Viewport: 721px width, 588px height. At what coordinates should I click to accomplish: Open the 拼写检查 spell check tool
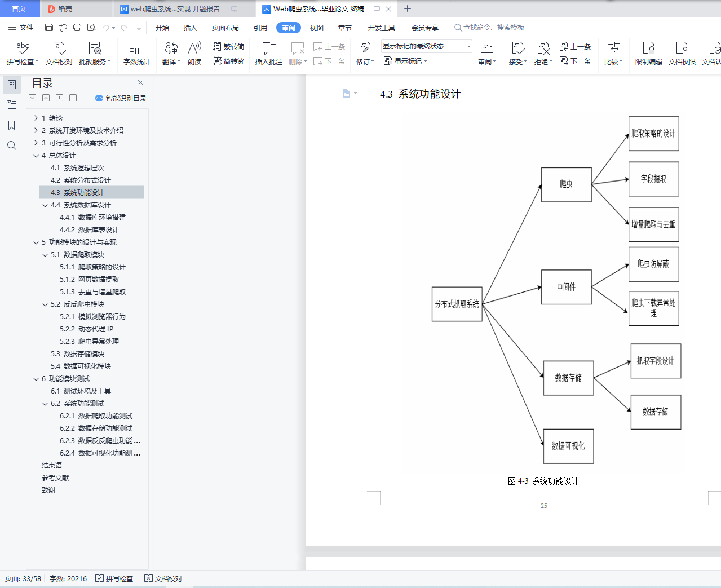[23, 54]
